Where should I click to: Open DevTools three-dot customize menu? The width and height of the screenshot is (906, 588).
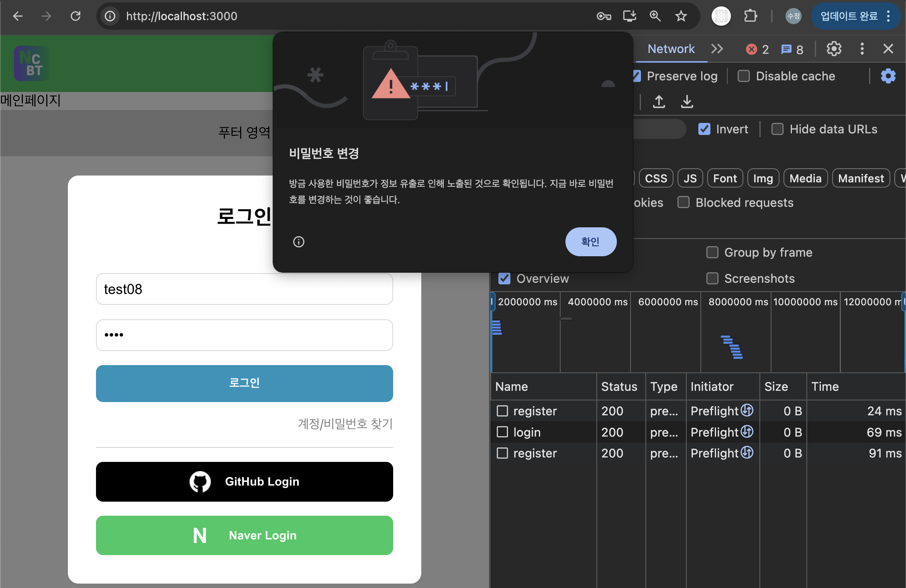[x=862, y=49]
